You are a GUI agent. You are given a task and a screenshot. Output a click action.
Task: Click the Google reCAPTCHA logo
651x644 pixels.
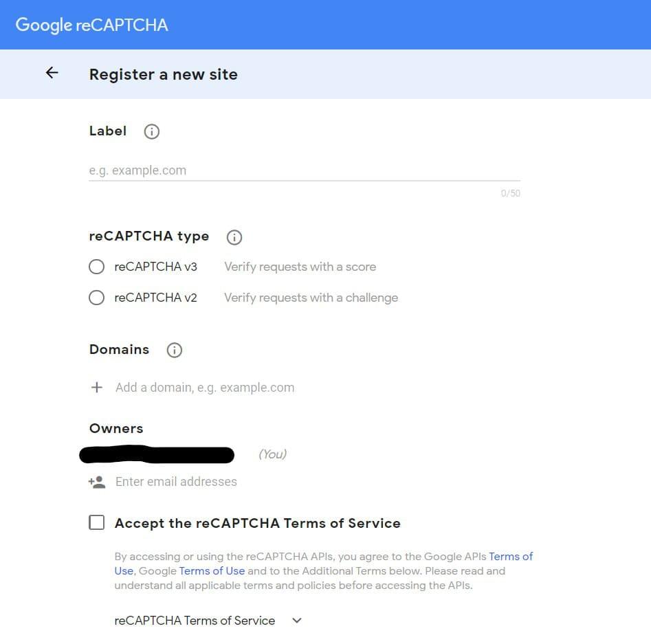pos(91,25)
